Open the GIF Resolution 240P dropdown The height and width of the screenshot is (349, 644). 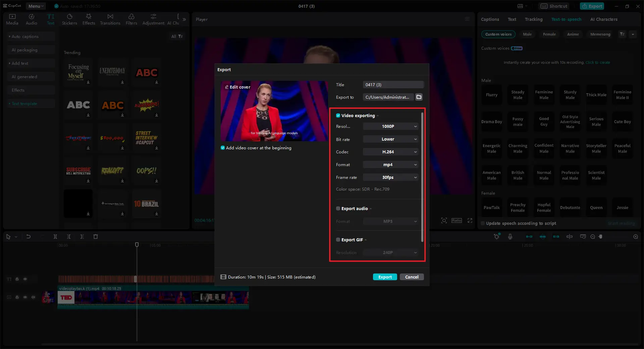[391, 252]
